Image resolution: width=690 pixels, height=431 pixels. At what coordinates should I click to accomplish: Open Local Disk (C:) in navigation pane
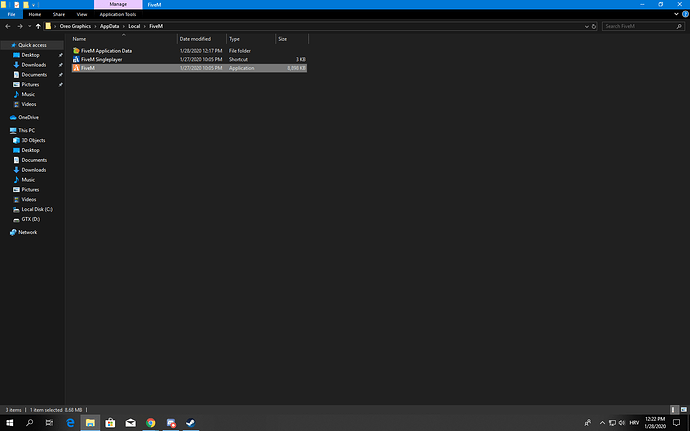[x=37, y=210]
